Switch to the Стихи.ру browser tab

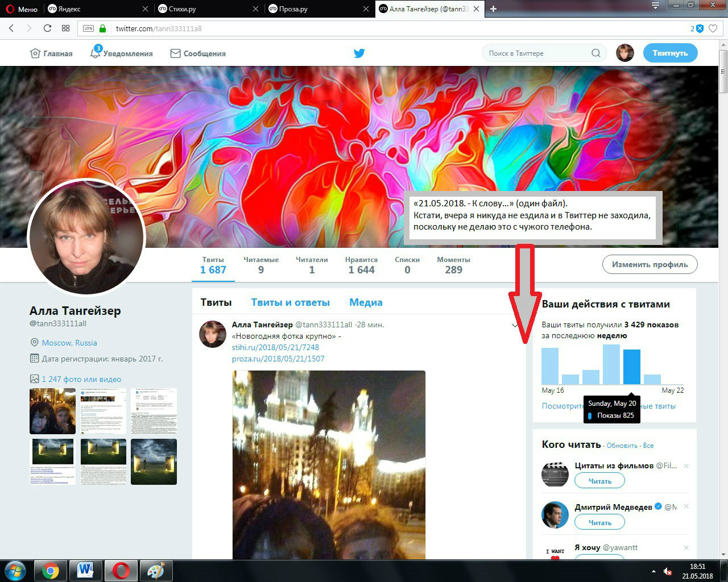pos(208,9)
